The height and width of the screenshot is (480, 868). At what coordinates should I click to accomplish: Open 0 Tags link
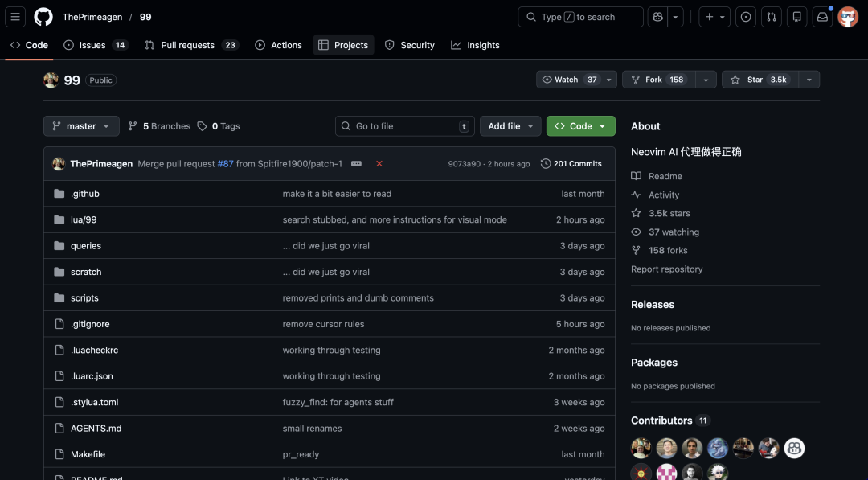219,126
